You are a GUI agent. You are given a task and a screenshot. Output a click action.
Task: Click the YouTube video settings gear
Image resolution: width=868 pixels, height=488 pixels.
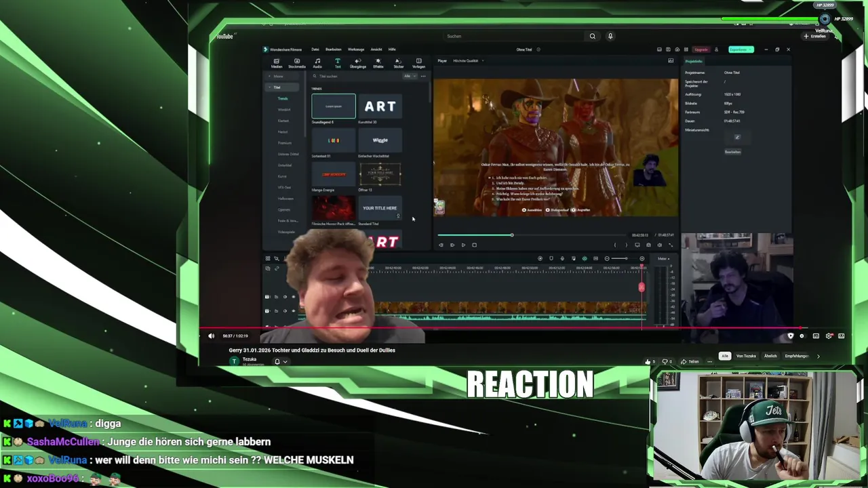tap(829, 335)
